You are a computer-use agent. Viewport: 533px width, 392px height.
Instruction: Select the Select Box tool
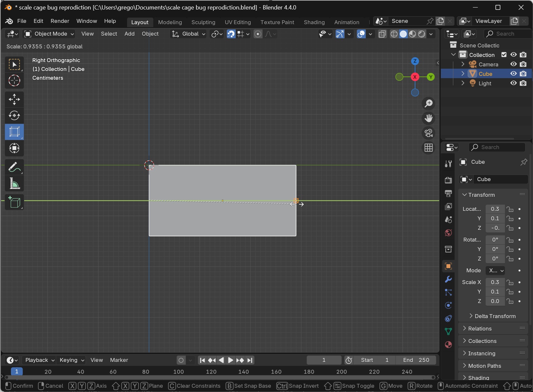point(14,64)
